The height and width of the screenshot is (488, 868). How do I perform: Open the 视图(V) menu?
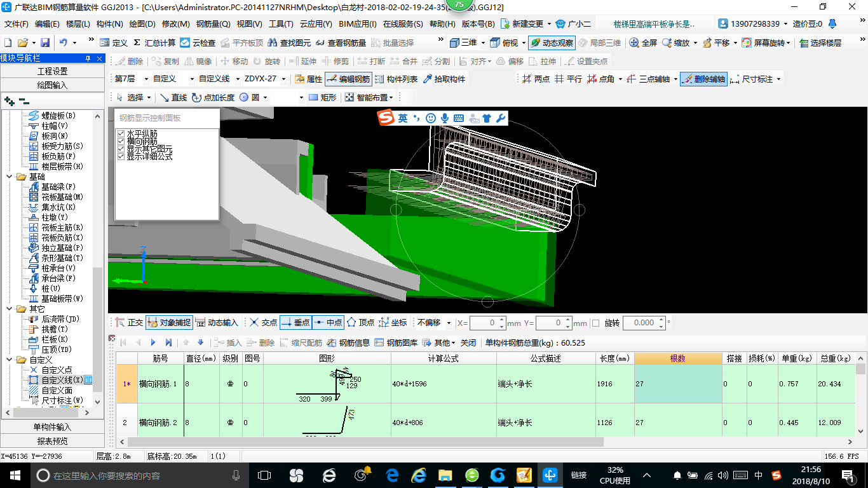click(x=249, y=24)
